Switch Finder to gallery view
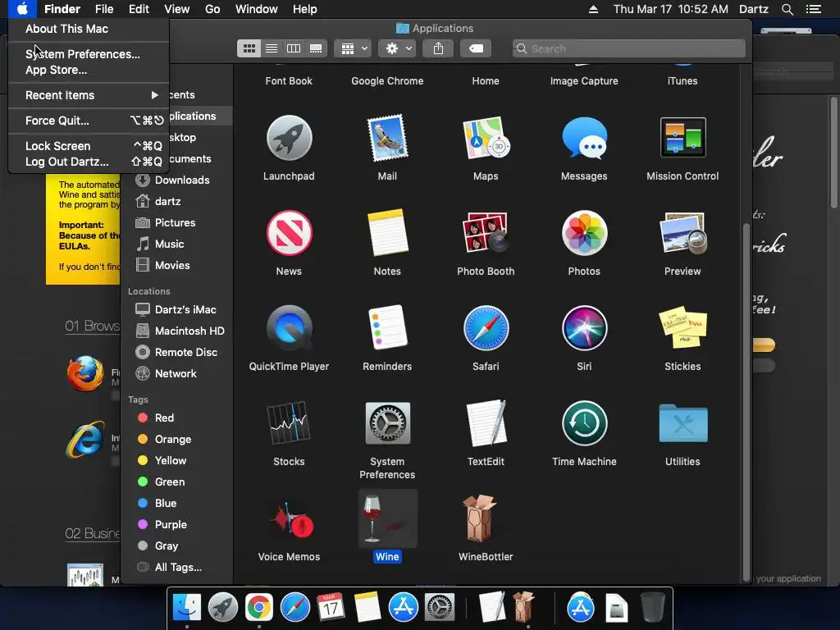 316,48
